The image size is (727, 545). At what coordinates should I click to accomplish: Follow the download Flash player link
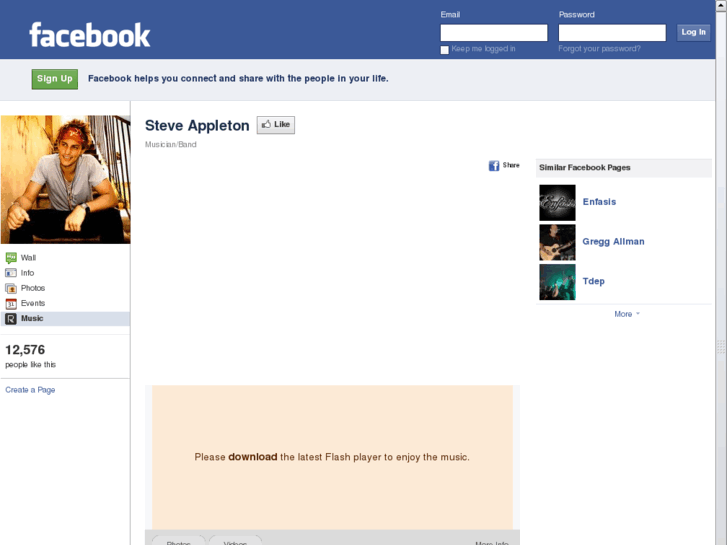pos(253,457)
